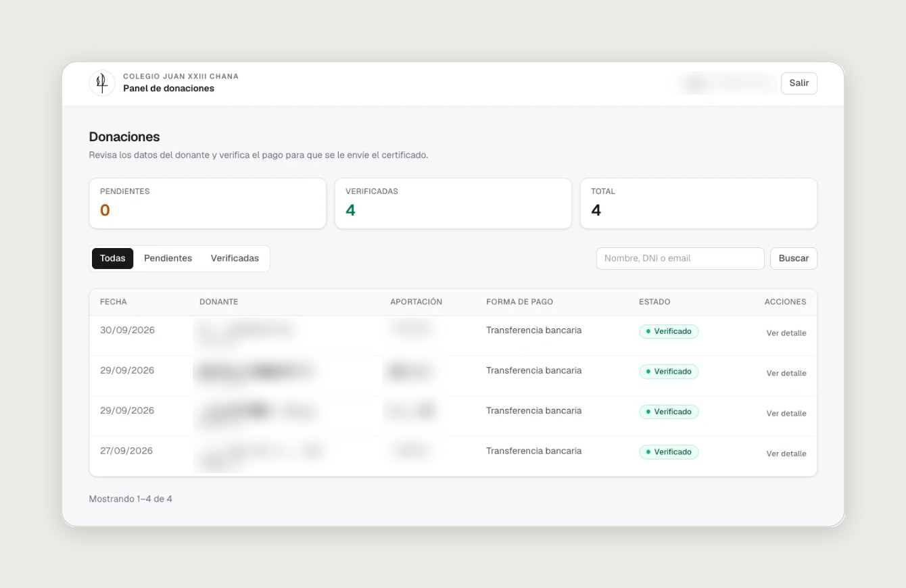Click Transferencia bancaria in the 27/09/2026 row
The height and width of the screenshot is (588, 906).
tap(534, 451)
